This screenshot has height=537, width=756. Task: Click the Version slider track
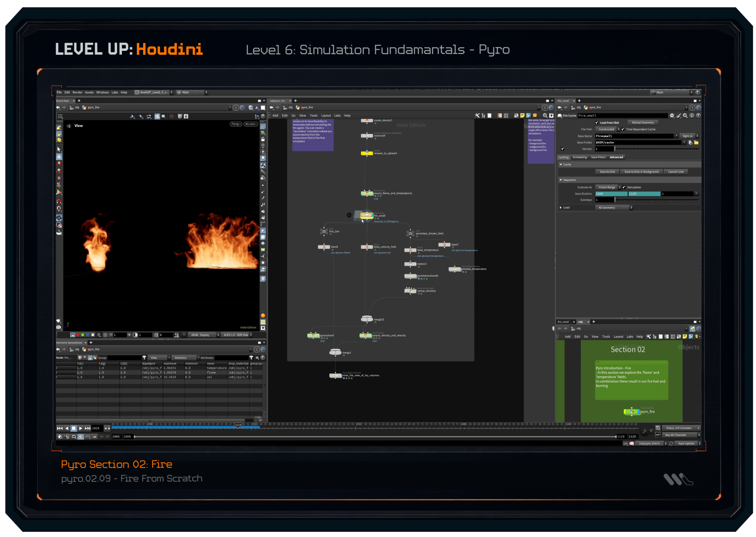656,149
